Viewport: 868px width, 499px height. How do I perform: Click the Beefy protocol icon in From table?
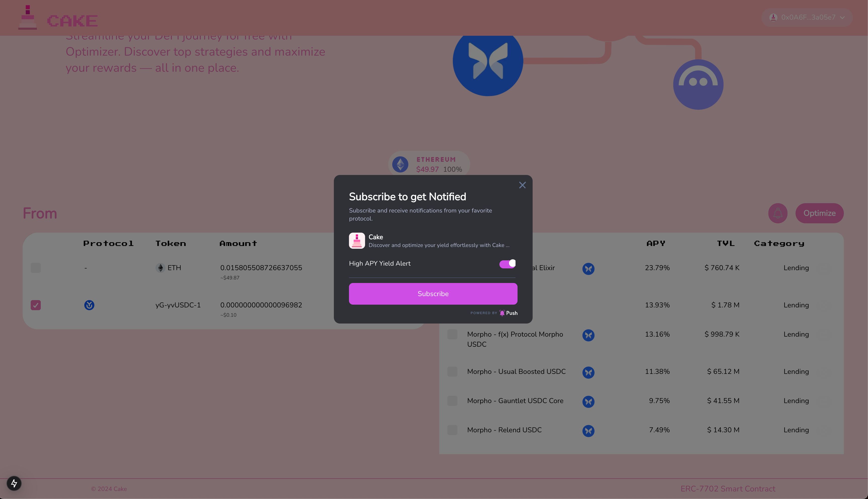tap(88, 305)
